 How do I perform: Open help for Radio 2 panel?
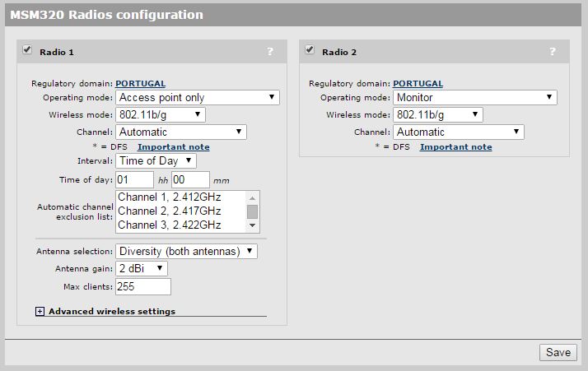tap(553, 51)
